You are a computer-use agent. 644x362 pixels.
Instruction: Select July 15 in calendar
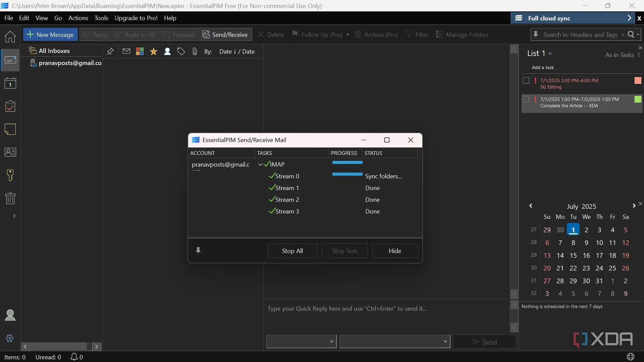click(573, 255)
